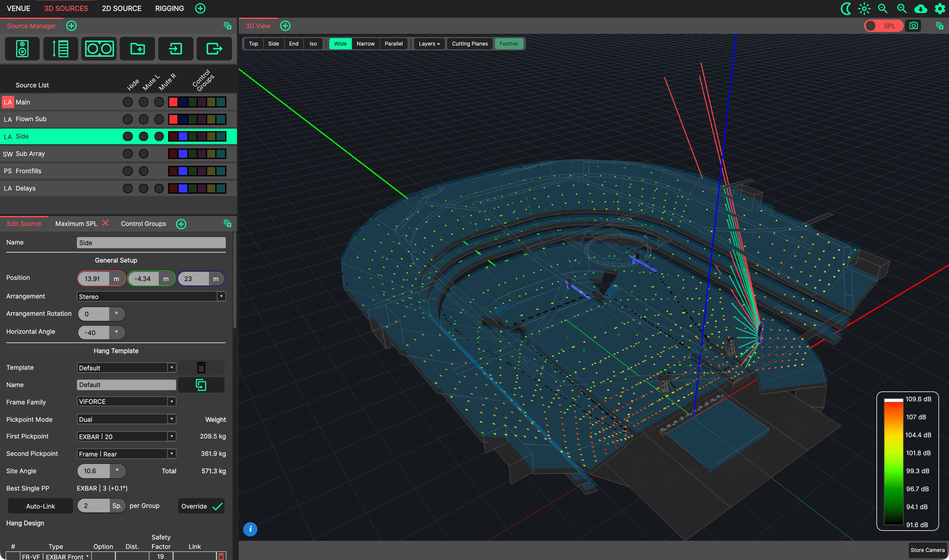Screen dimensions: 949x560
Task: Zoom out with the magnifier minus icon
Action: click(883, 8)
